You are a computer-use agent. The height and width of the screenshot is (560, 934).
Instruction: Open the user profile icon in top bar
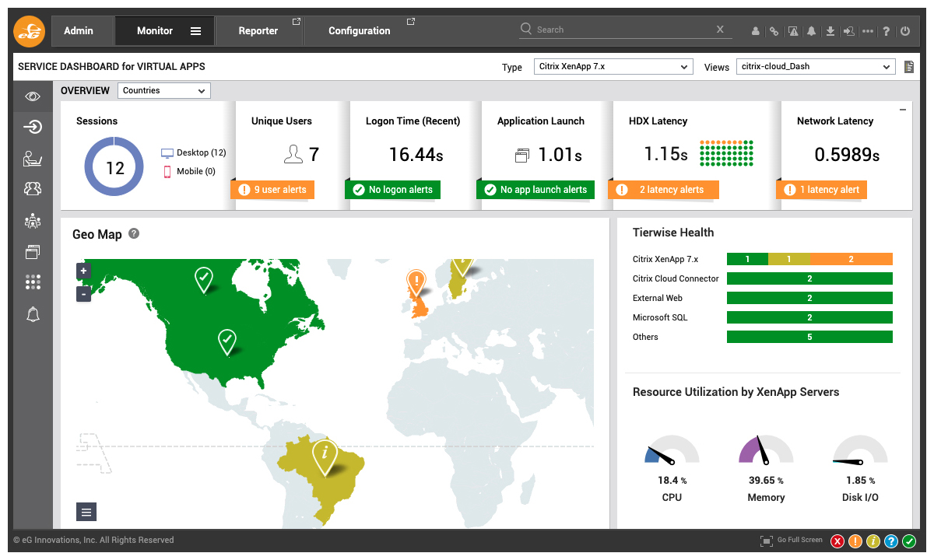click(x=756, y=31)
